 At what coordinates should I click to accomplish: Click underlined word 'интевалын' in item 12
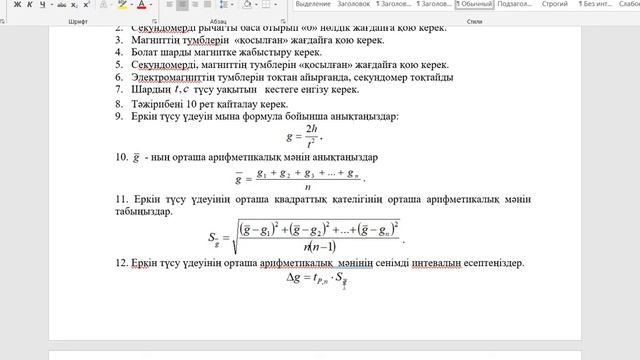click(x=436, y=263)
